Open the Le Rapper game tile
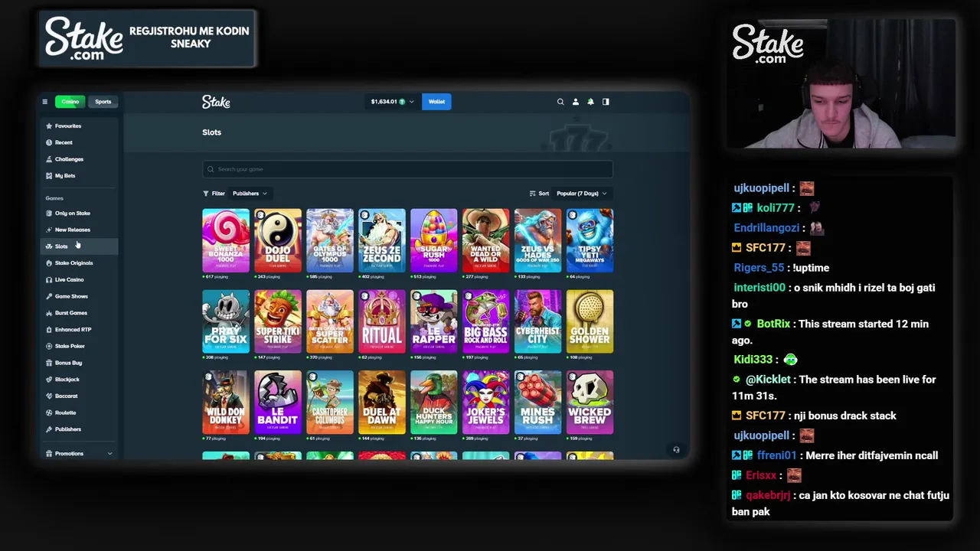The width and height of the screenshot is (980, 551). tap(434, 321)
